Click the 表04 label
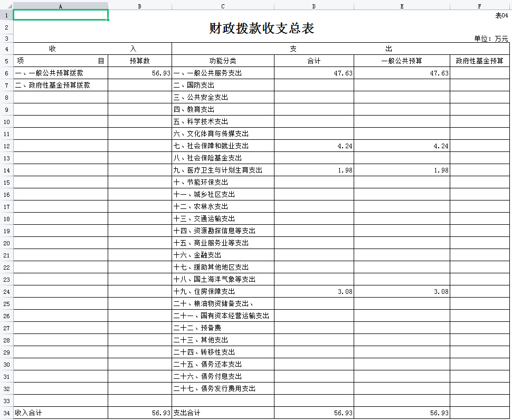Screen dimensions: 512x420 click(501, 15)
